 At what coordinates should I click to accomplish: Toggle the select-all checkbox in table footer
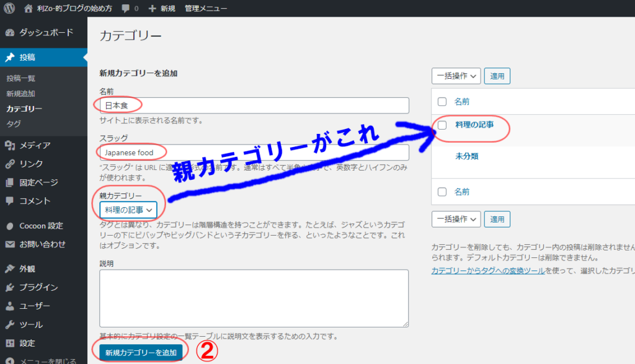click(442, 192)
